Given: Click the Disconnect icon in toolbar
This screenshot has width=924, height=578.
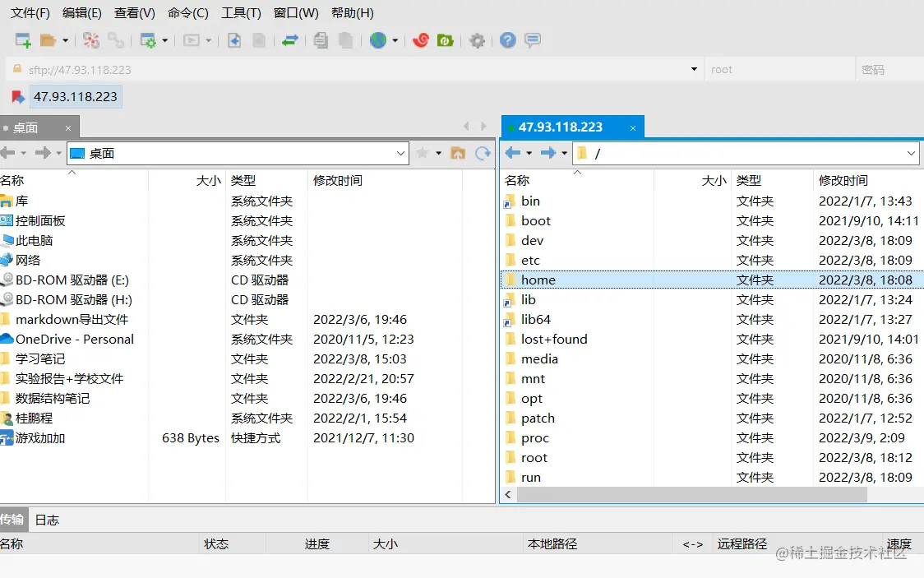Looking at the screenshot, I should pos(90,40).
